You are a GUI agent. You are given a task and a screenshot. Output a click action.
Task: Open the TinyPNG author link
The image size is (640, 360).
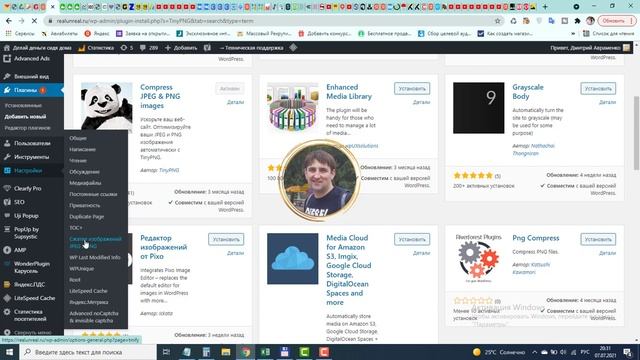tap(169, 170)
